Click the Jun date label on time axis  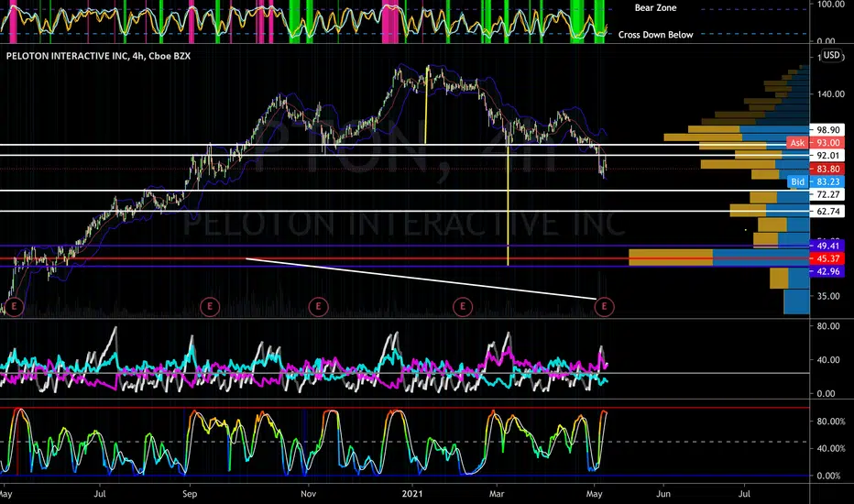[x=663, y=494]
